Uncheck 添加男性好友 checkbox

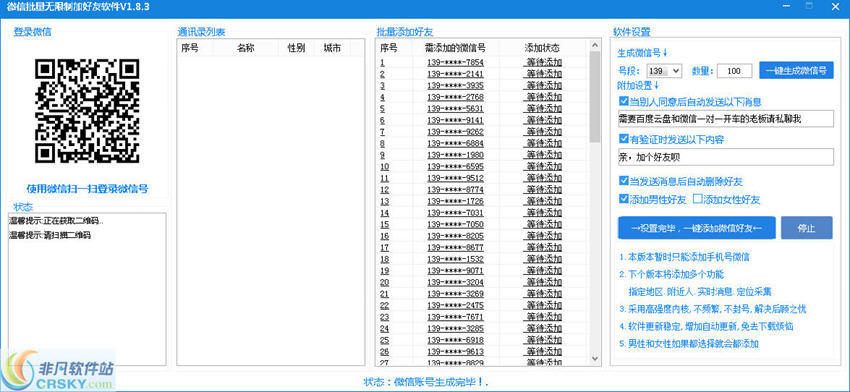click(623, 199)
